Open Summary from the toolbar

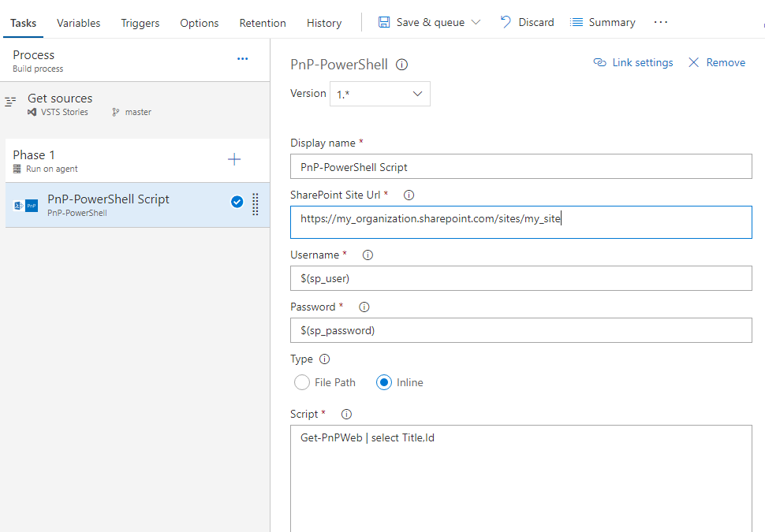pyautogui.click(x=612, y=22)
